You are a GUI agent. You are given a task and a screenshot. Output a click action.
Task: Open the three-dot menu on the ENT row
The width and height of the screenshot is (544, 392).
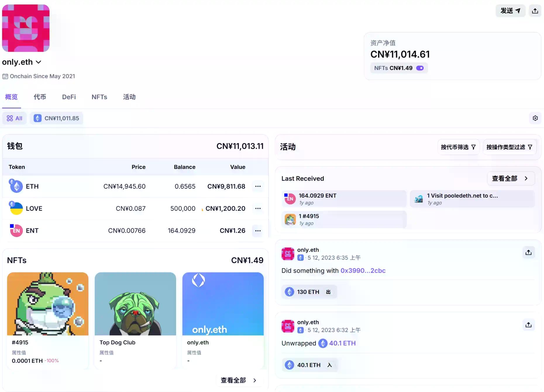coord(258,231)
